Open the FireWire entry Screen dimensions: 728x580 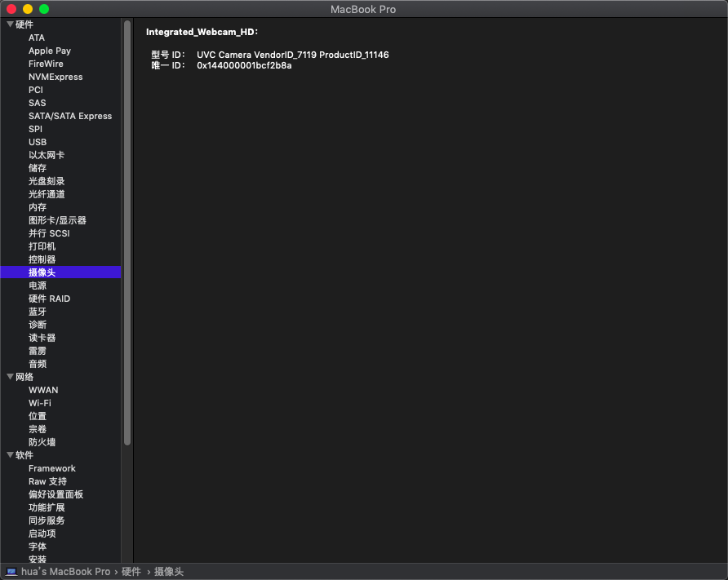pyautogui.click(x=46, y=64)
